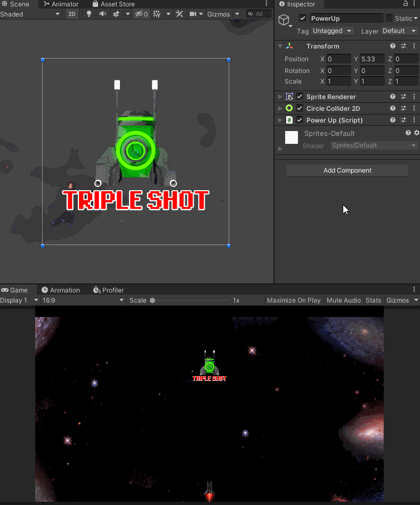Collapse Transform component foldout
Screen dimensions: 420x505
(280, 46)
